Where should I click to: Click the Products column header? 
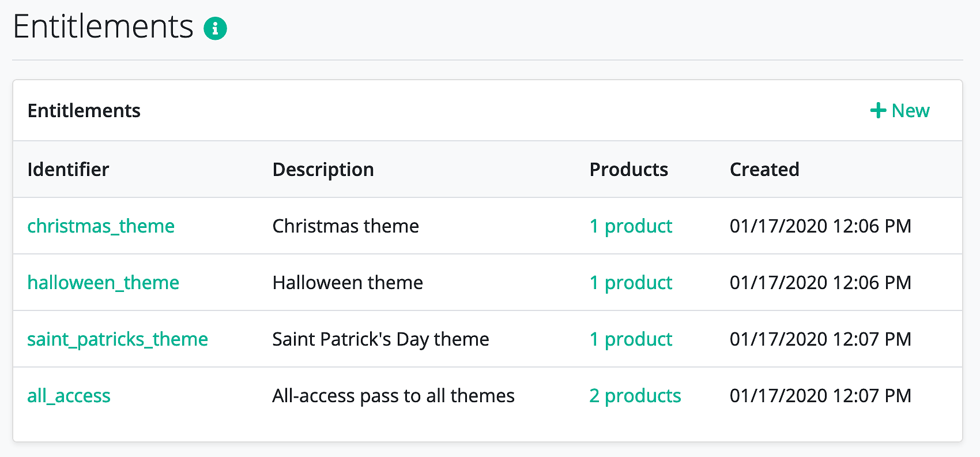(x=628, y=169)
